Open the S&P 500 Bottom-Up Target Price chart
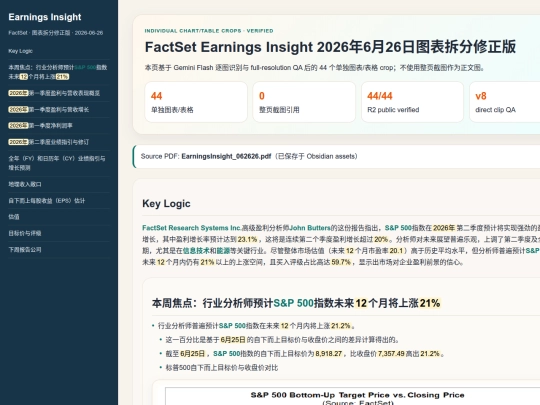 pos(353,396)
